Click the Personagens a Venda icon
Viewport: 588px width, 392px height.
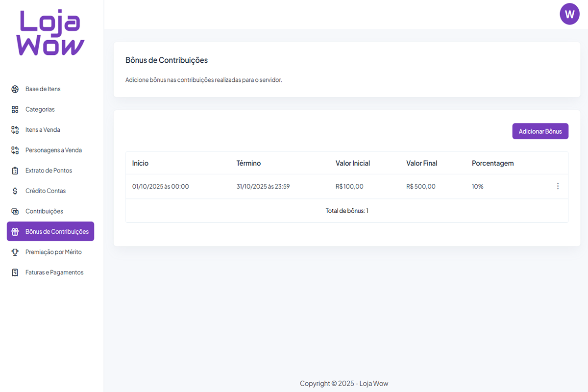tap(15, 150)
